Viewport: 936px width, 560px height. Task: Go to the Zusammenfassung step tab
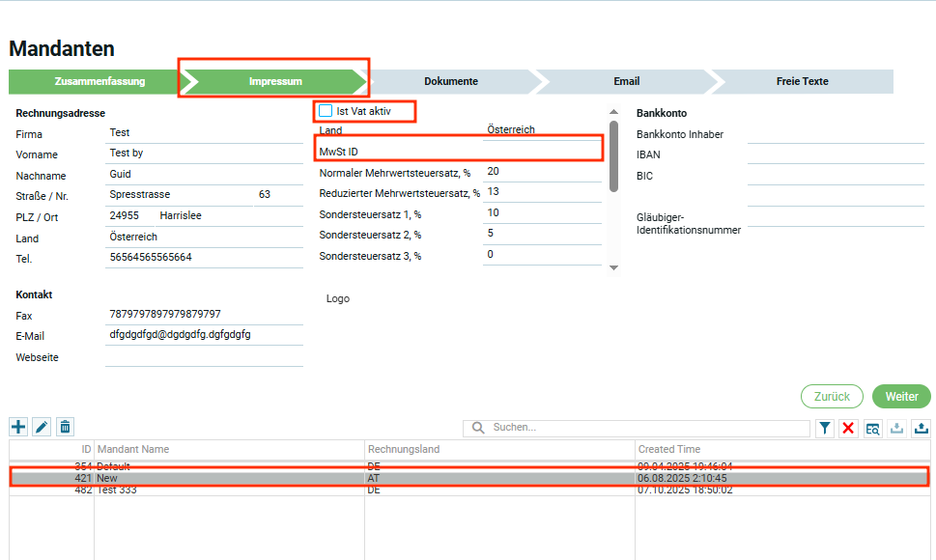(x=99, y=82)
